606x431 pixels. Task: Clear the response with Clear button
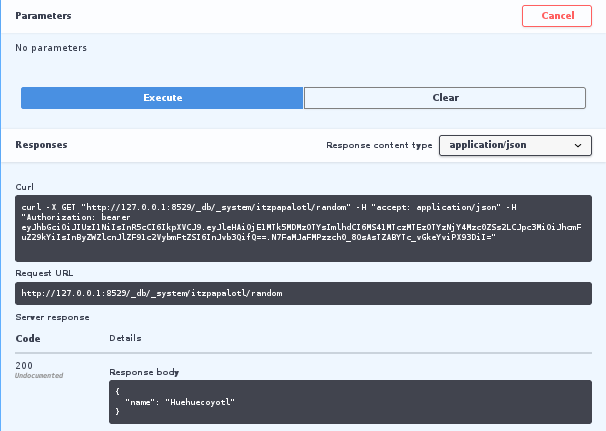point(445,98)
